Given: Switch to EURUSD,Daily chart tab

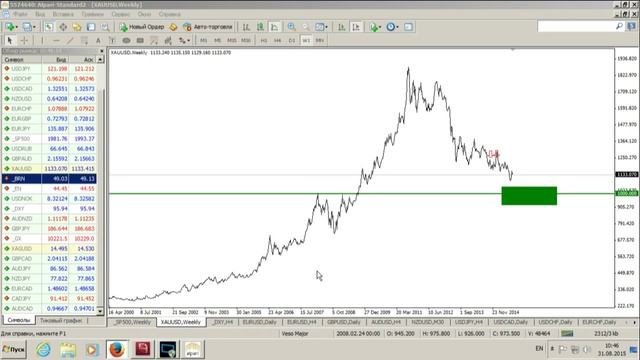Looking at the screenshot, I should (x=260, y=322).
